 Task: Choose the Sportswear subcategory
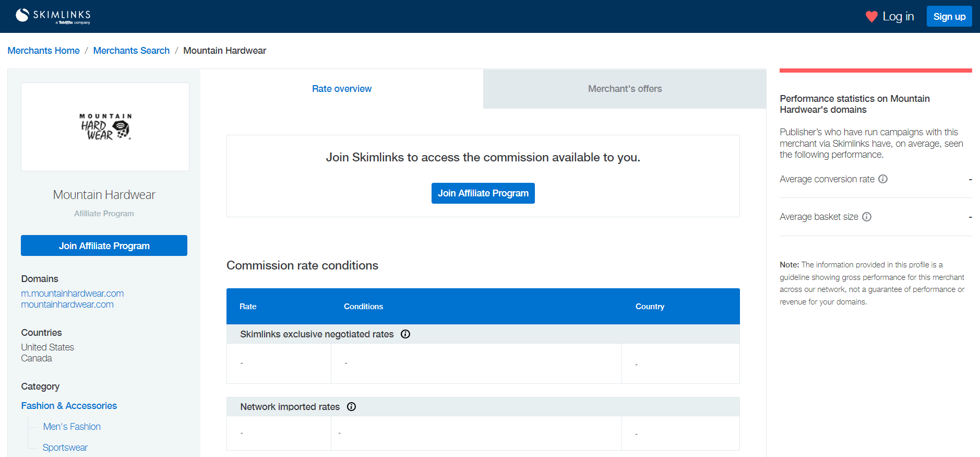pyautogui.click(x=65, y=448)
